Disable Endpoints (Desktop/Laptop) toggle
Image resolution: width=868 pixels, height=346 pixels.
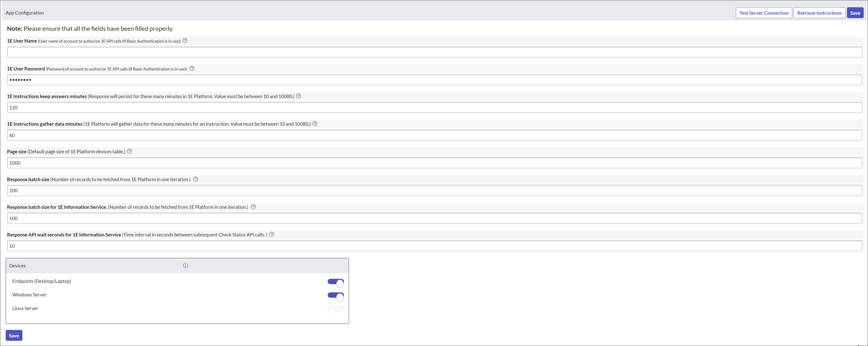[x=336, y=282]
